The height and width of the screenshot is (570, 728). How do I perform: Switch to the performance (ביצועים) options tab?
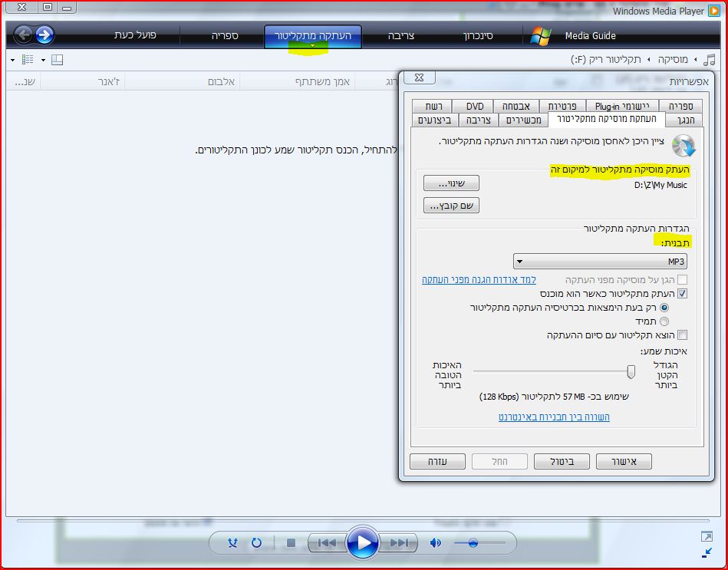pyautogui.click(x=434, y=120)
